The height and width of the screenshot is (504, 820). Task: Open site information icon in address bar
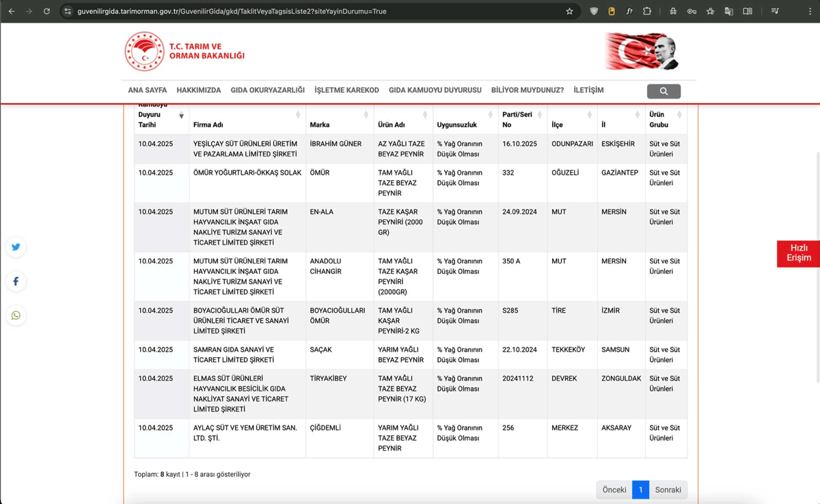tap(67, 11)
